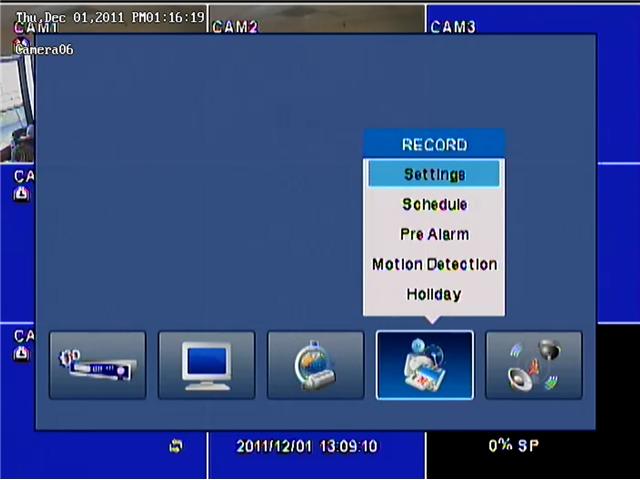Viewport: 640px width, 480px height.
Task: Select Motion Detection menu entry
Action: click(434, 264)
